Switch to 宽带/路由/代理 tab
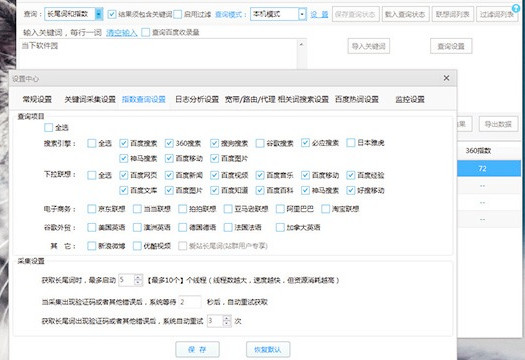This screenshot has height=360, width=525. coord(250,99)
